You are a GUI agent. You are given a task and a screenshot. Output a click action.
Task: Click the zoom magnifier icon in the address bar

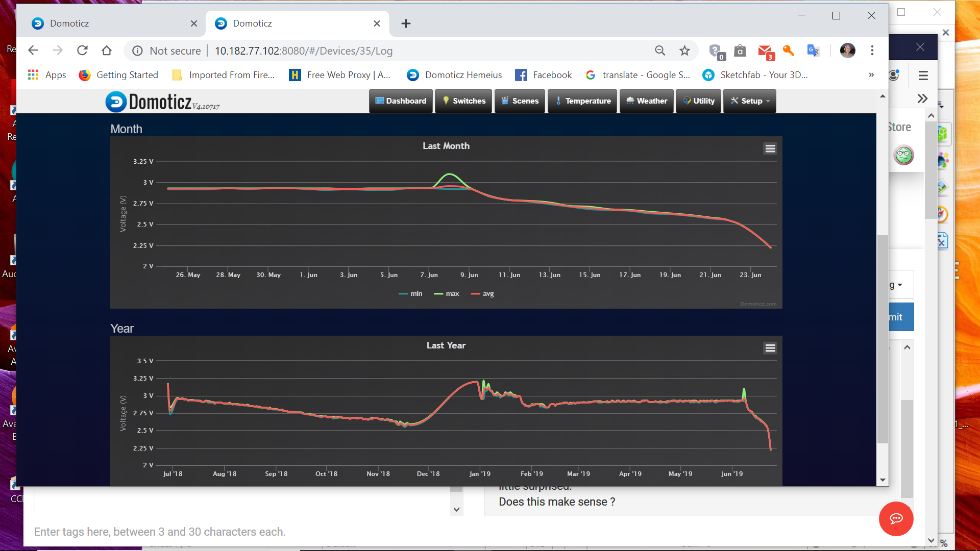pos(660,51)
